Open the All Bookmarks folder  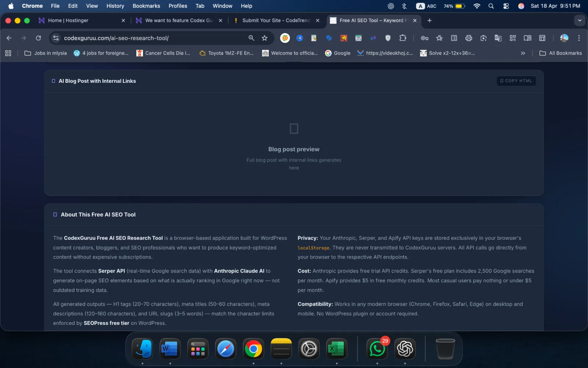560,53
